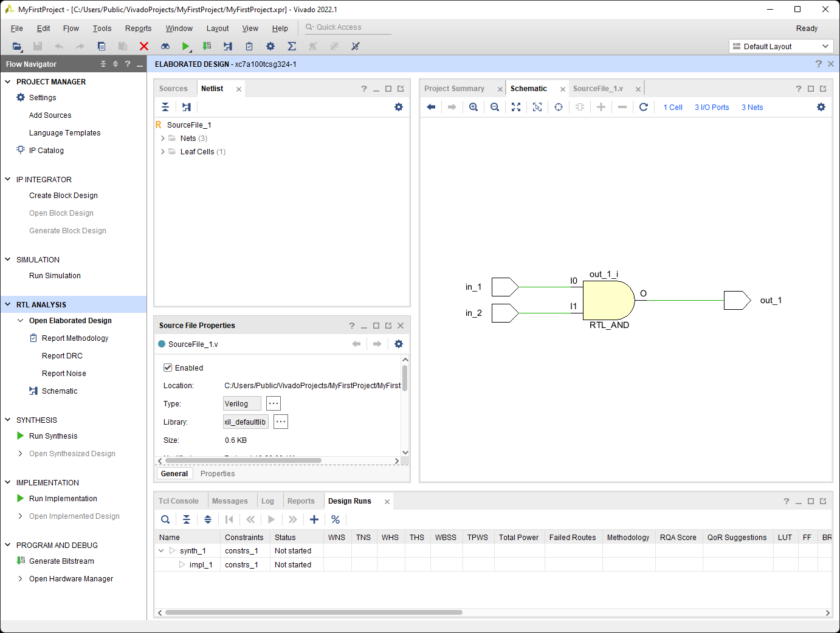
Task: Open the Flow menu
Action: tap(71, 29)
